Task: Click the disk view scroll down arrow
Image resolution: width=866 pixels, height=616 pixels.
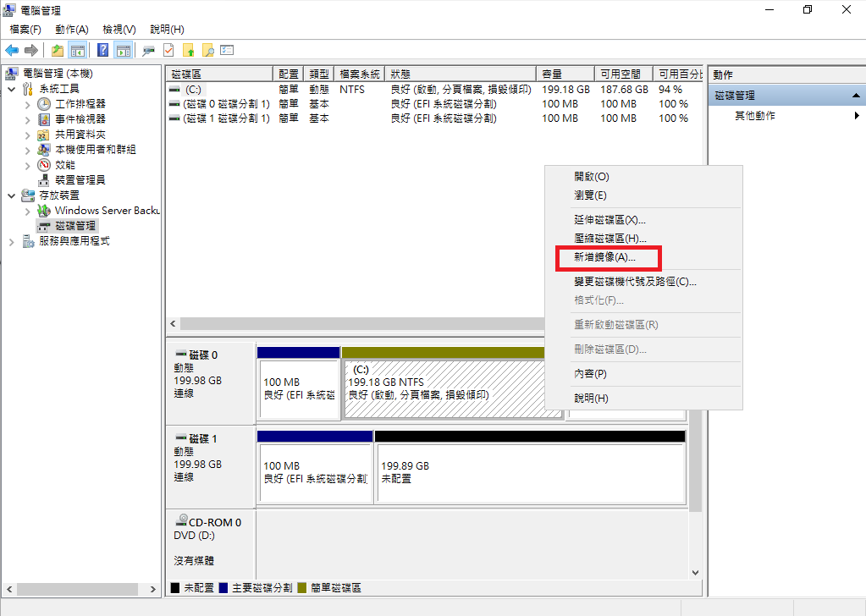Action: point(695,573)
